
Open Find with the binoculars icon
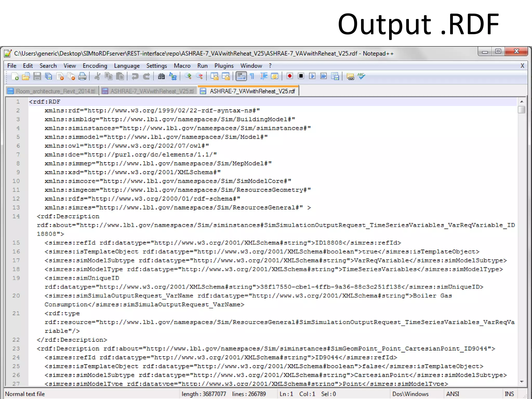[161, 76]
